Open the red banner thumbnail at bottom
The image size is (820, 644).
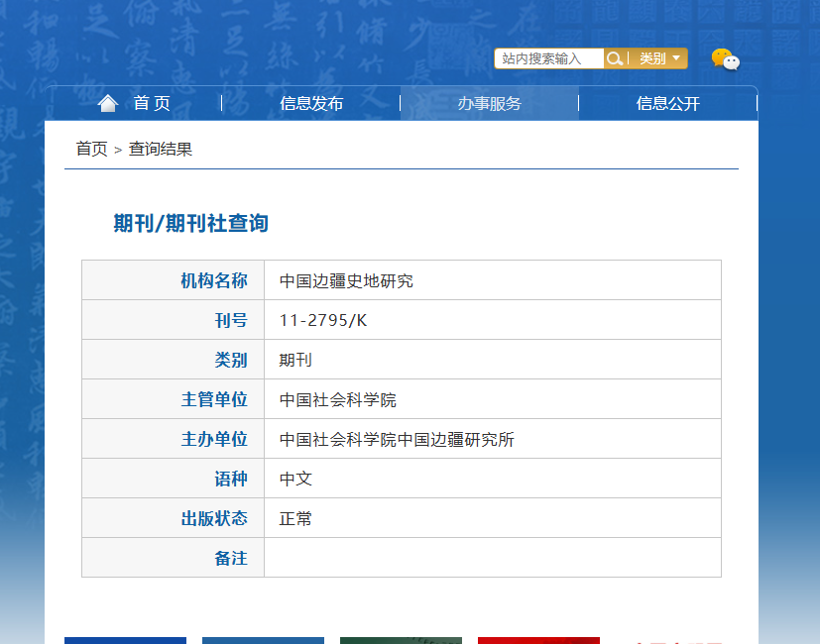[538, 640]
